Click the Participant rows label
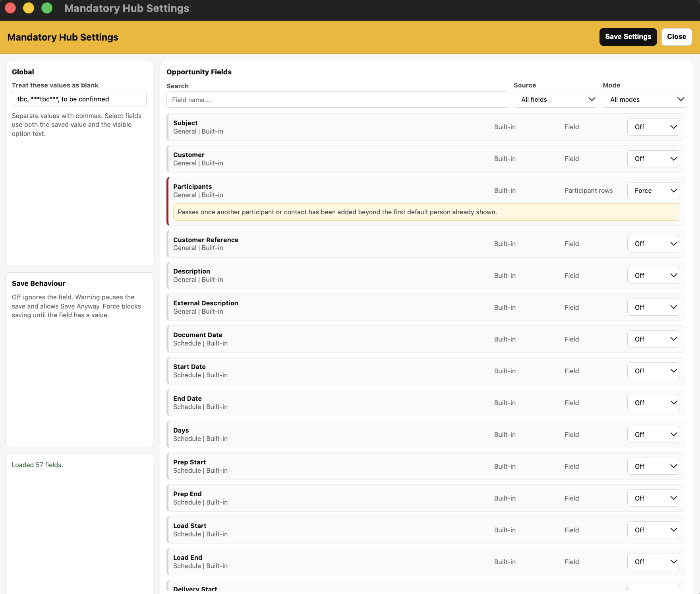This screenshot has height=594, width=700. point(588,190)
